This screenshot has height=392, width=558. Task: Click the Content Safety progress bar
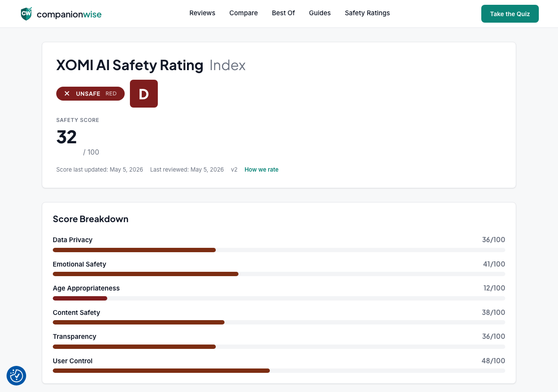[x=279, y=322]
